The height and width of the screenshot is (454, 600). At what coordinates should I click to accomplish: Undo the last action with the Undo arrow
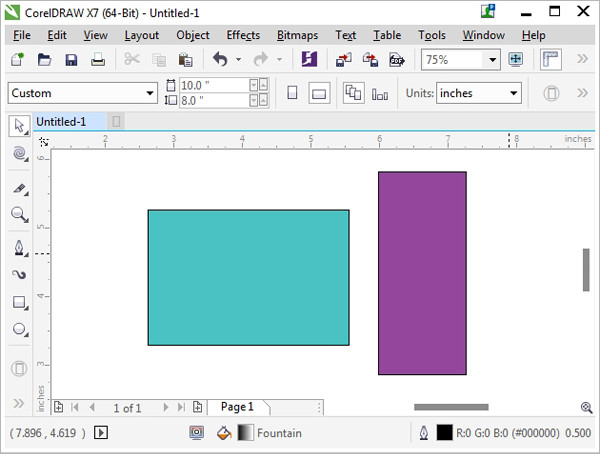tap(220, 59)
